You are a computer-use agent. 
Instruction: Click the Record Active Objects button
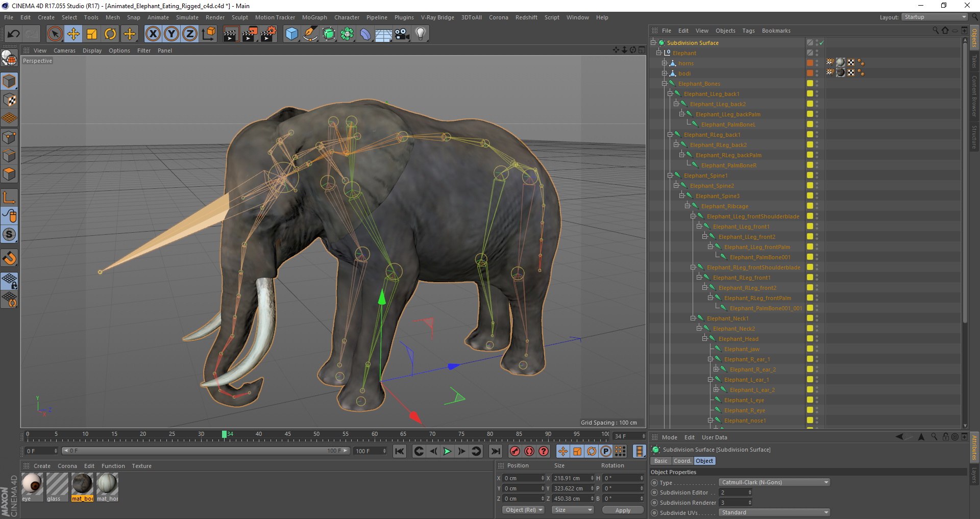[515, 451]
